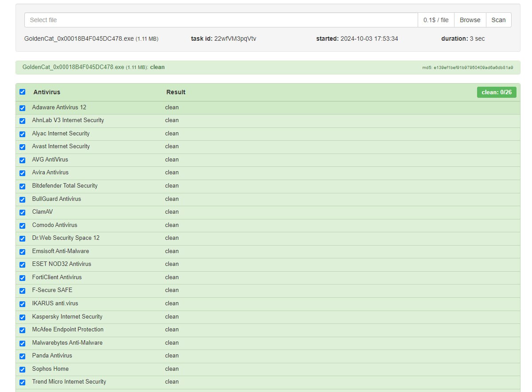Screen dimensions: 532x392
Task: Click the Select file input field
Action: pyautogui.click(x=221, y=20)
